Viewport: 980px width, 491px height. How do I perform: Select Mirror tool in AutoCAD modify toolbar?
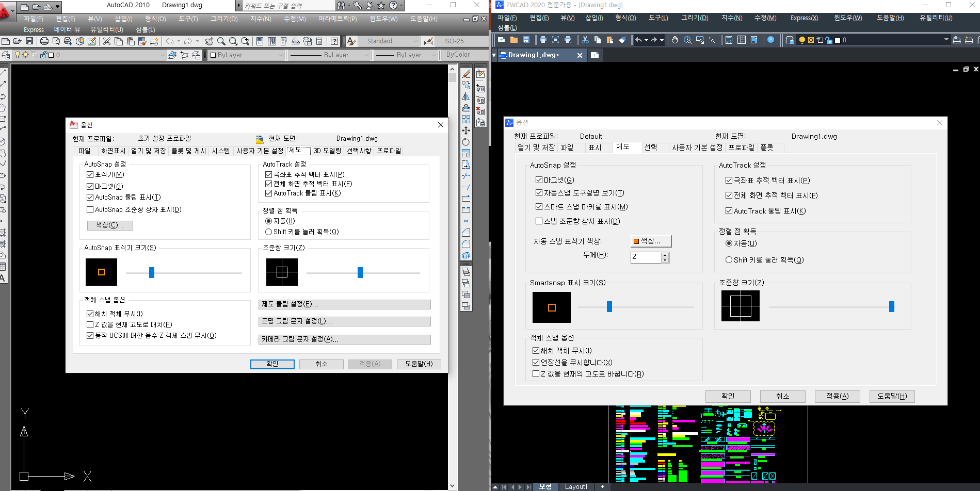point(466,96)
